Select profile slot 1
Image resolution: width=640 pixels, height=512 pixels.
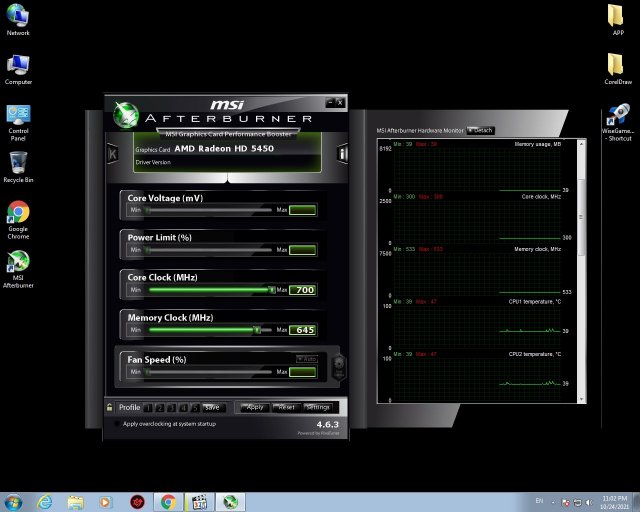(147, 407)
